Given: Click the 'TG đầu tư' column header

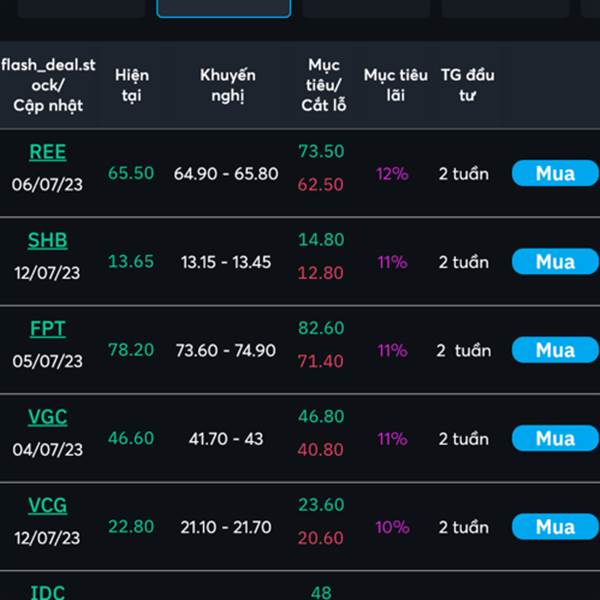Looking at the screenshot, I should pos(468,85).
